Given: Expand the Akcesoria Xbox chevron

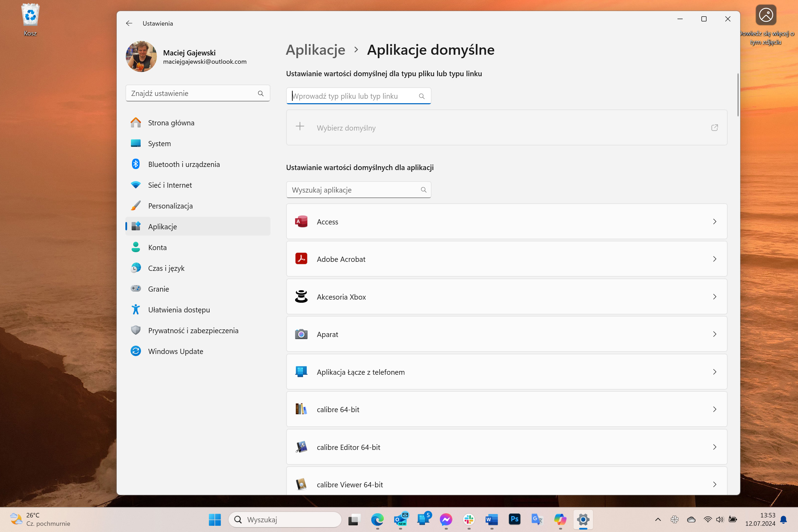Looking at the screenshot, I should pyautogui.click(x=715, y=297).
